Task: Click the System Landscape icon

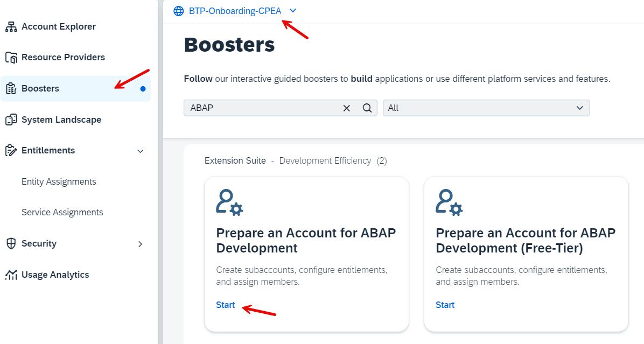Action: tap(11, 120)
